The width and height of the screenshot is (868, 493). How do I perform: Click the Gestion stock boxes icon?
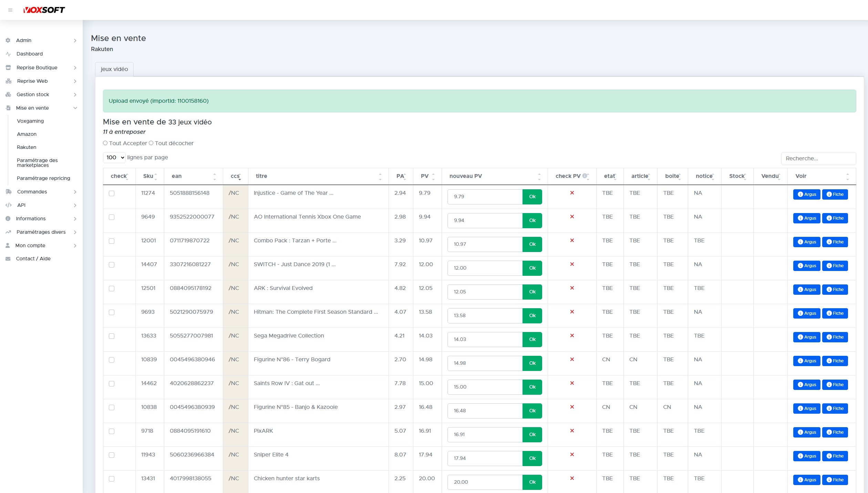click(x=8, y=94)
